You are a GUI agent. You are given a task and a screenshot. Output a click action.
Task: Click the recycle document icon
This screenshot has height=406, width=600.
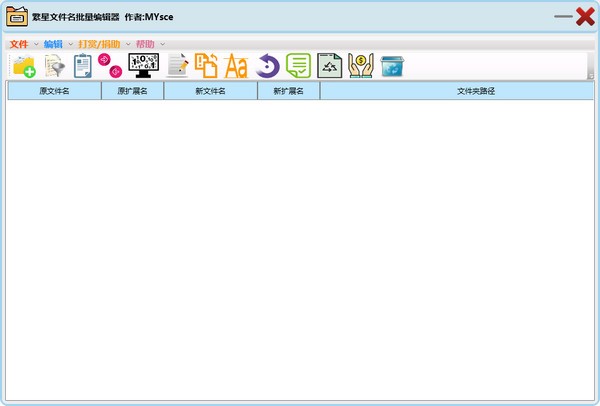coord(329,65)
